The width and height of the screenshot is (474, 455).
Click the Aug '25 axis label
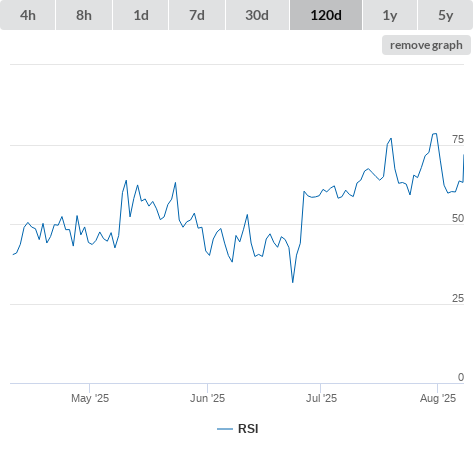click(x=438, y=398)
